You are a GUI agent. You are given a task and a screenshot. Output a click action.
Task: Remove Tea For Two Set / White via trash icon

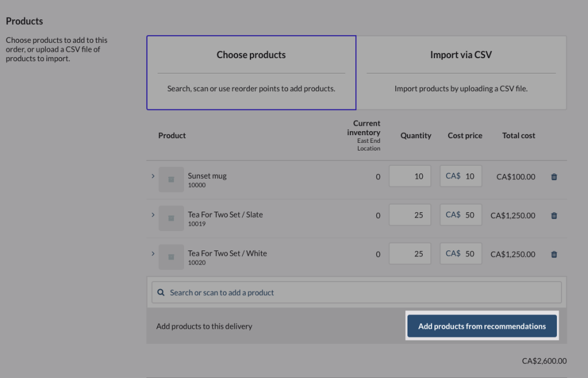553,254
